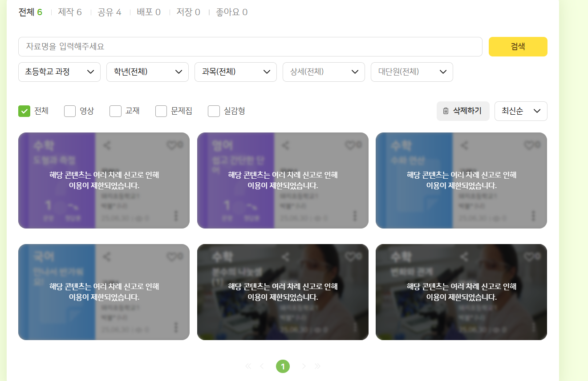Click the 삭제하기 button
Viewport: 588px width, 381px height.
tap(462, 111)
